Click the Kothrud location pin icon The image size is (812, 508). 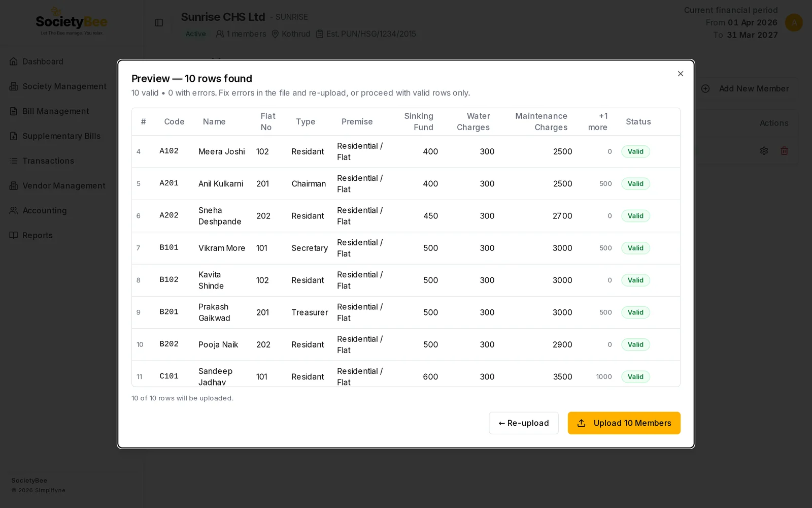(x=275, y=34)
